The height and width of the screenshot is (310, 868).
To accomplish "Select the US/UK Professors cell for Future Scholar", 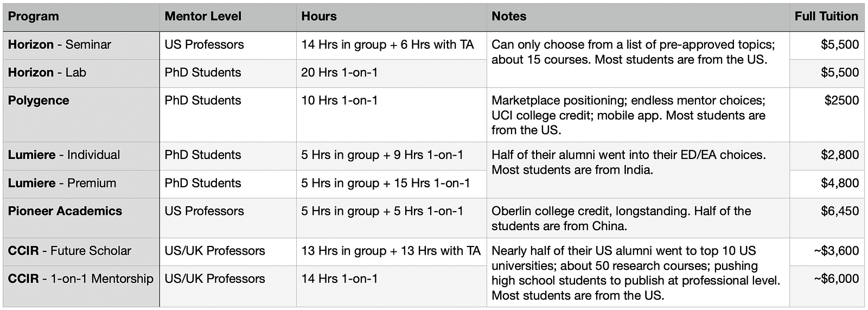I will [x=228, y=251].
